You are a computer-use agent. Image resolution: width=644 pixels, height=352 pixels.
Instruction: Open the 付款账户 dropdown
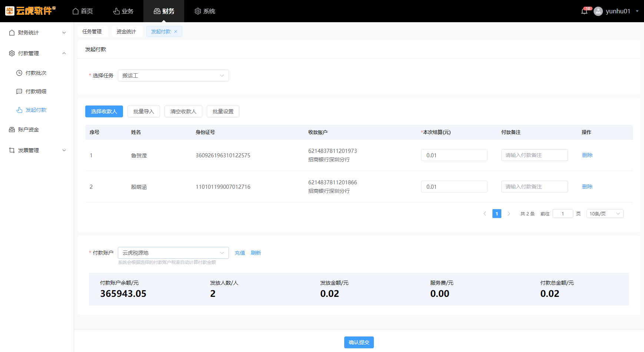[173, 253]
